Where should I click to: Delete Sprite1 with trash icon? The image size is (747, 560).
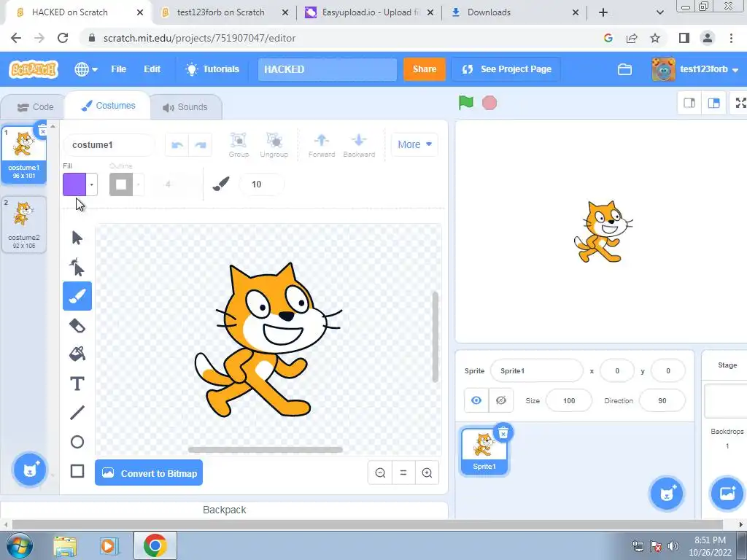point(503,433)
